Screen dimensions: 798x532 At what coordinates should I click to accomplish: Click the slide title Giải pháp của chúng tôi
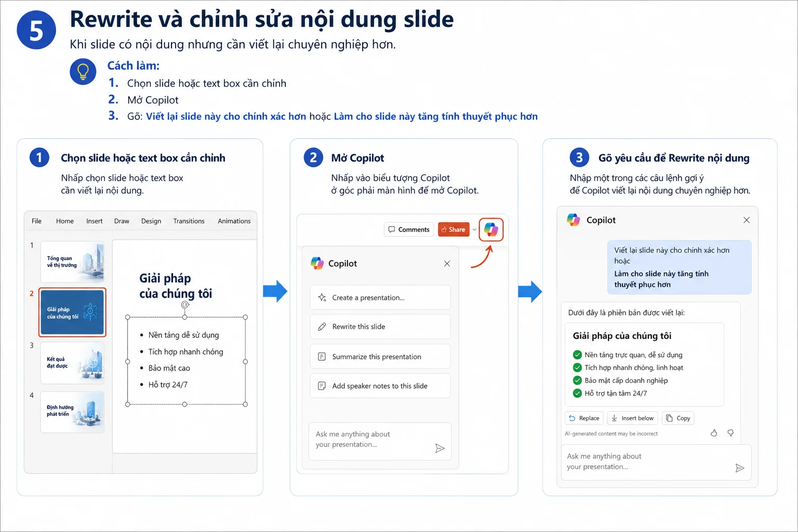tap(176, 286)
